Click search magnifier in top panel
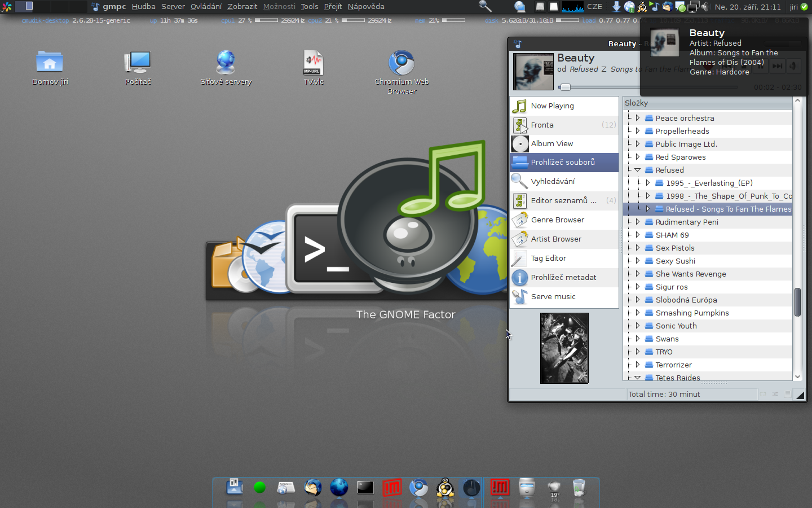The image size is (812, 508). (x=485, y=6)
